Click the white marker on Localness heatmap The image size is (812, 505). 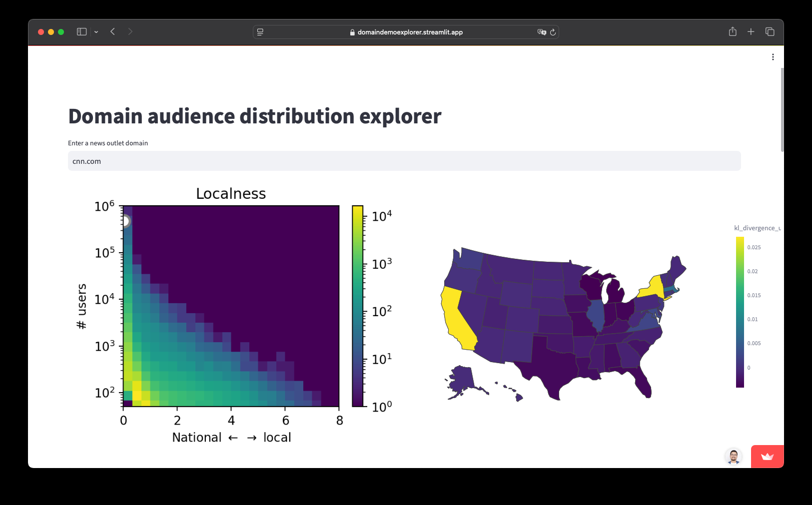click(125, 221)
